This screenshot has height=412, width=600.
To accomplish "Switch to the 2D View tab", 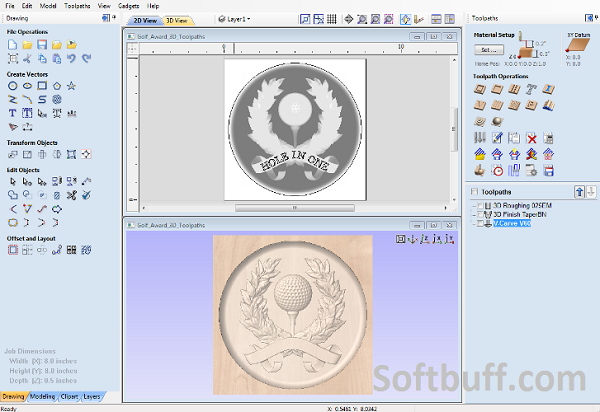I will [145, 20].
